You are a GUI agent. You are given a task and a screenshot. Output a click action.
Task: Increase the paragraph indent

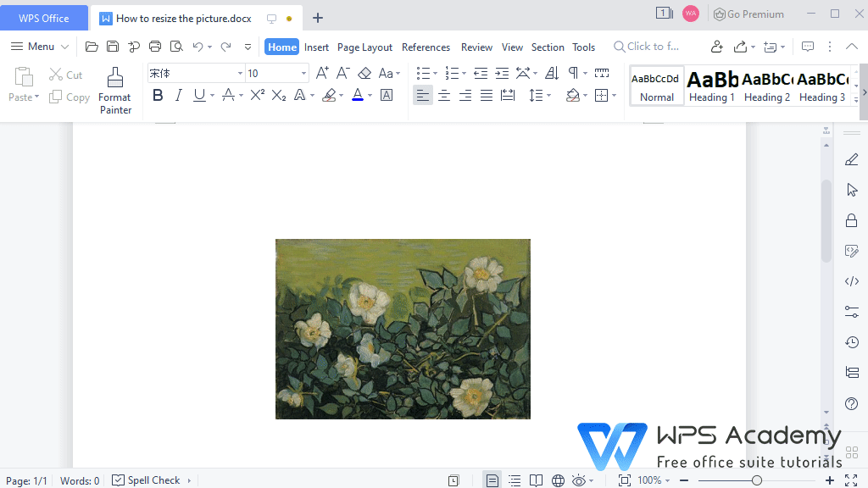point(502,73)
